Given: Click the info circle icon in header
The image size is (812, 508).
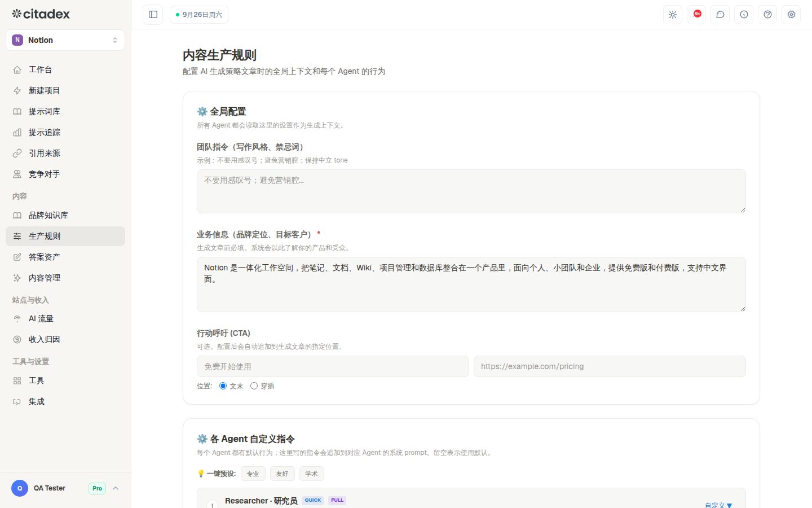Looking at the screenshot, I should click(744, 15).
